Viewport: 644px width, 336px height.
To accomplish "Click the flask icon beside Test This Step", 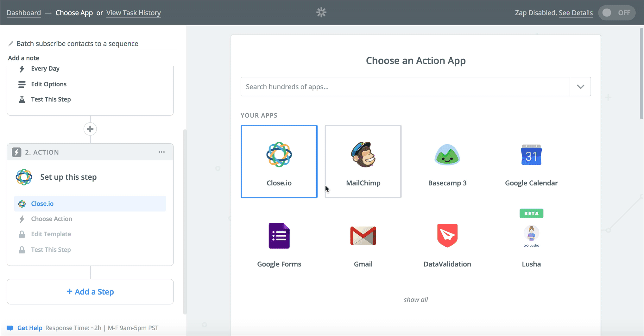I will 22,100.
